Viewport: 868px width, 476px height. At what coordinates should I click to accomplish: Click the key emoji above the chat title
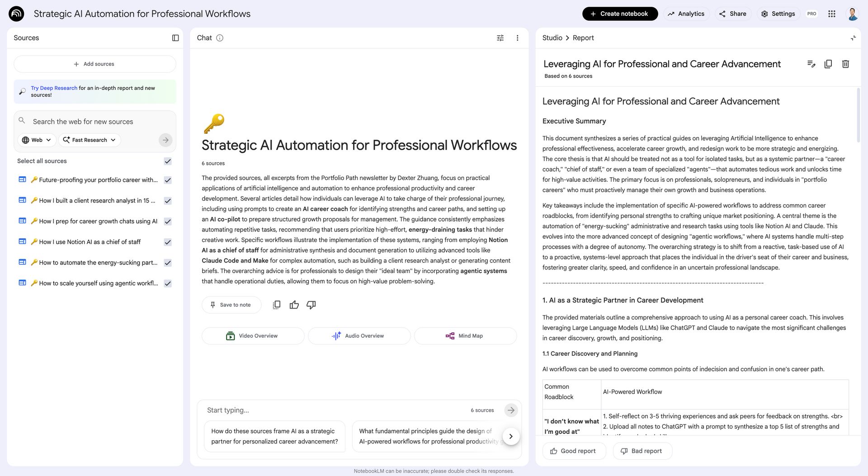point(214,123)
